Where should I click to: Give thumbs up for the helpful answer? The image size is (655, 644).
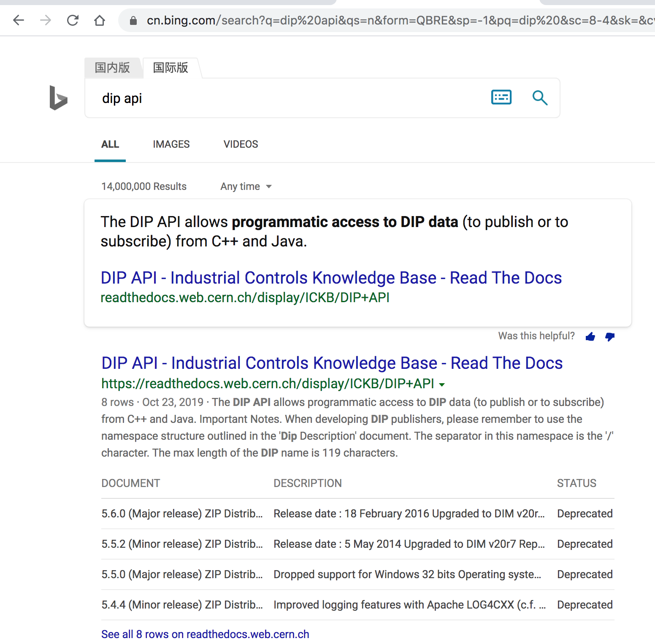pyautogui.click(x=590, y=336)
